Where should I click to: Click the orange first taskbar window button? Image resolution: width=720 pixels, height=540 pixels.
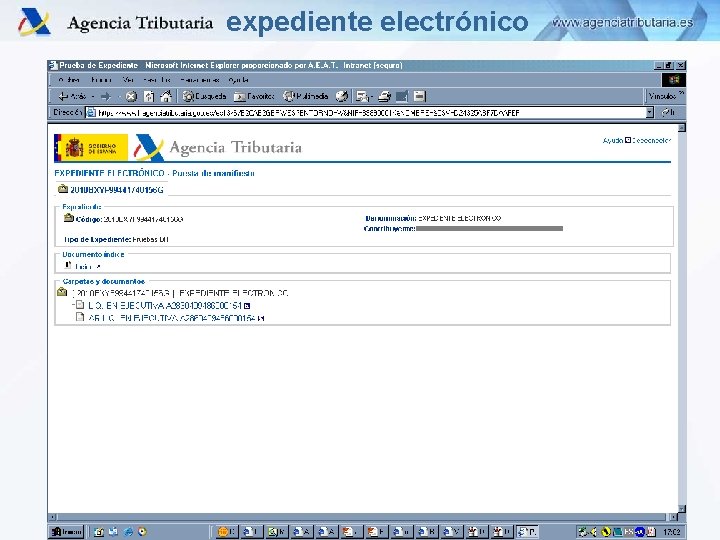click(226, 532)
